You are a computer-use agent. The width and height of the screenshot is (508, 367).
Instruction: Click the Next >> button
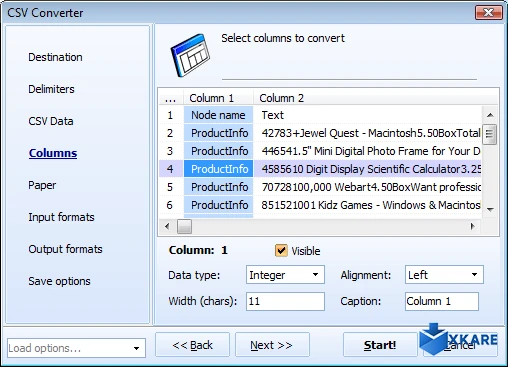pyautogui.click(x=272, y=345)
